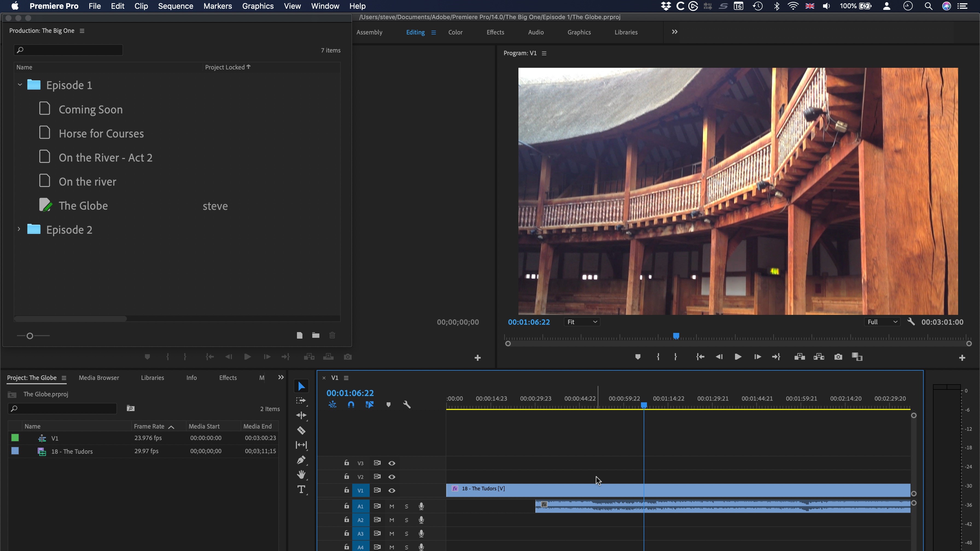Image resolution: width=980 pixels, height=551 pixels.
Task: Switch to the Color workspace tab
Action: pyautogui.click(x=455, y=32)
